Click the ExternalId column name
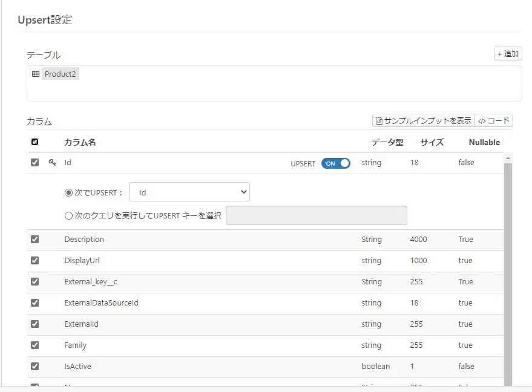The image size is (532, 392). pyautogui.click(x=82, y=324)
